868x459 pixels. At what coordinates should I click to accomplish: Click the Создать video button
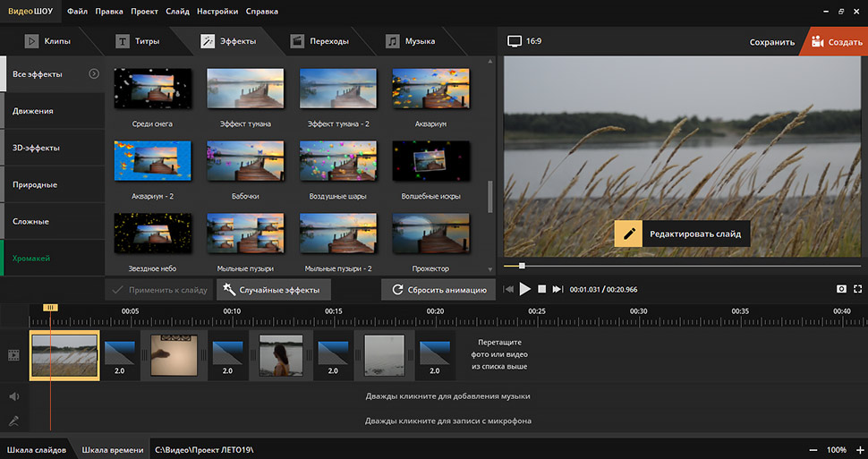point(836,42)
